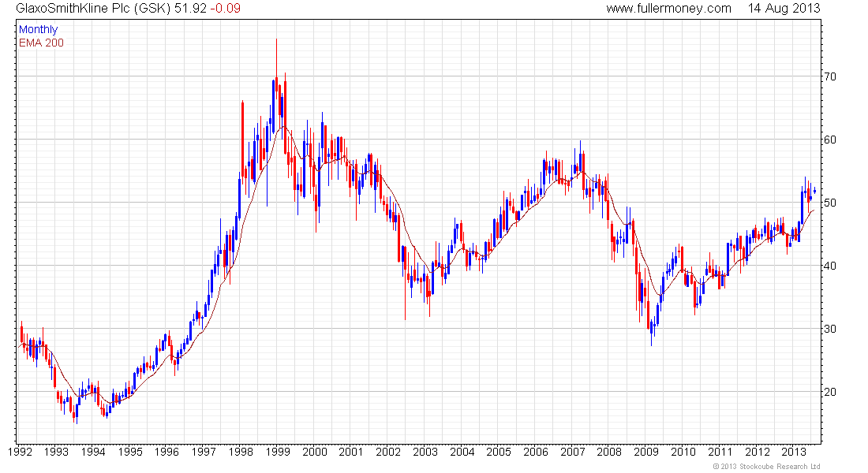Click the 1992 year axis label

click(20, 452)
